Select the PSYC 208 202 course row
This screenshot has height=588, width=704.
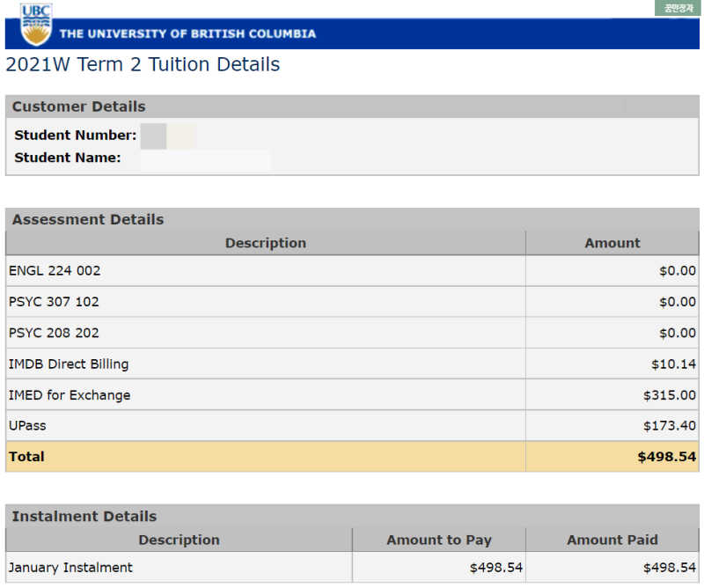coord(55,333)
